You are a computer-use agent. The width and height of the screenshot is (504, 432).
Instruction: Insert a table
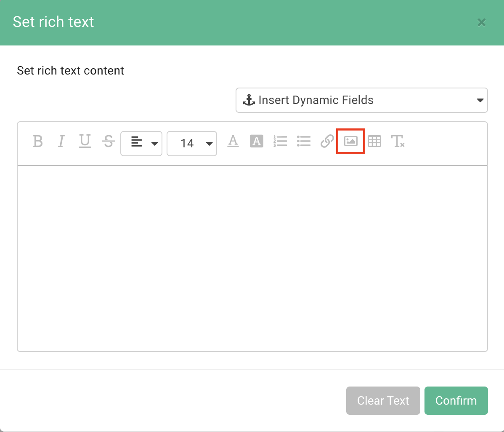(374, 141)
